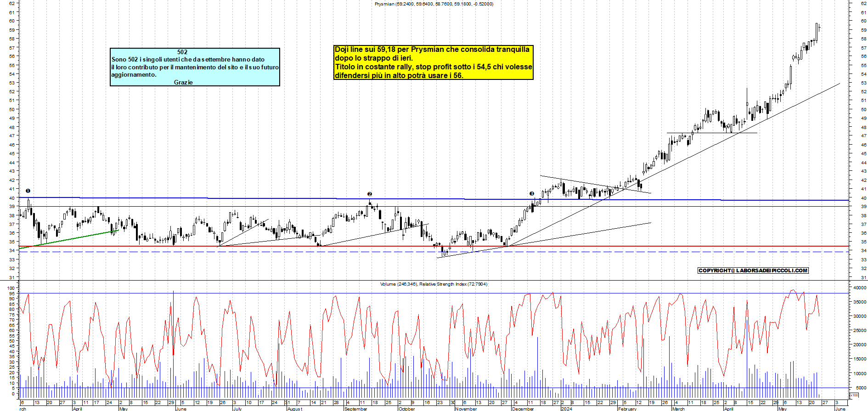
Task: Select the numbered marker 3 circle
Action: (x=532, y=194)
